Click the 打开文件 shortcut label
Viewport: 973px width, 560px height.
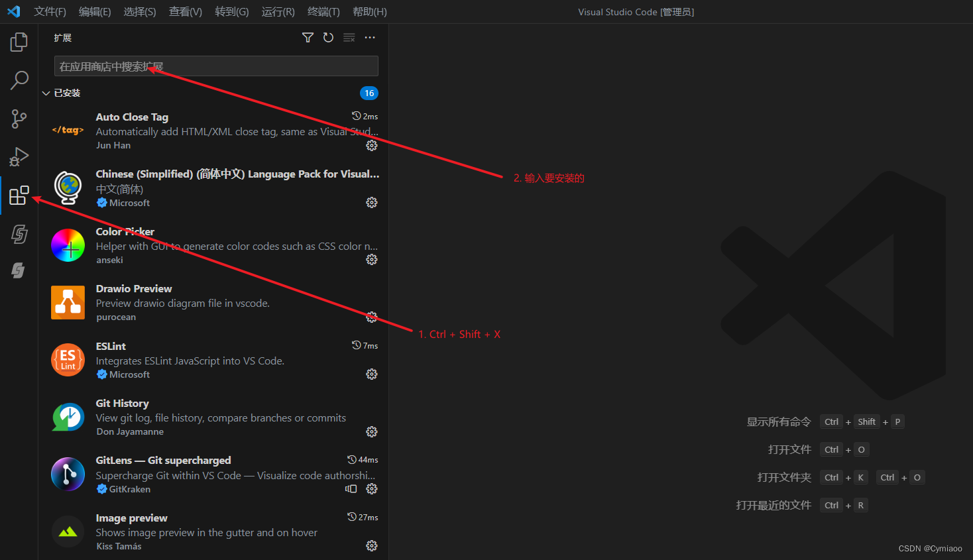tap(789, 449)
